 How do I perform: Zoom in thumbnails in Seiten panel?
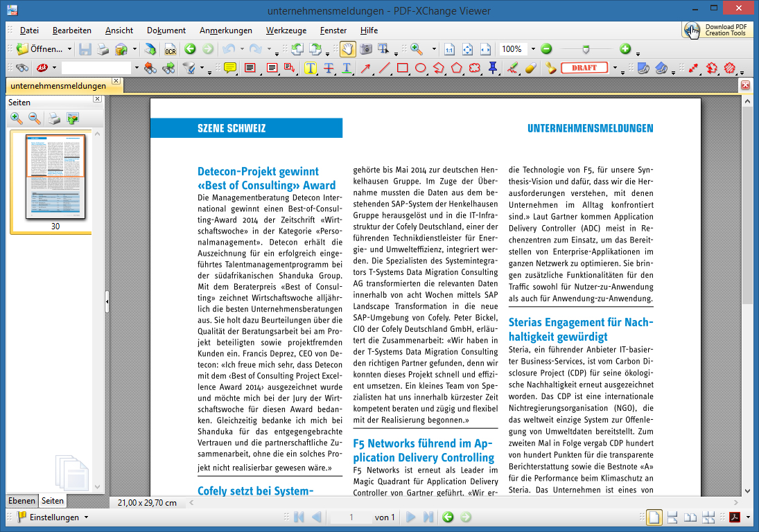point(17,118)
